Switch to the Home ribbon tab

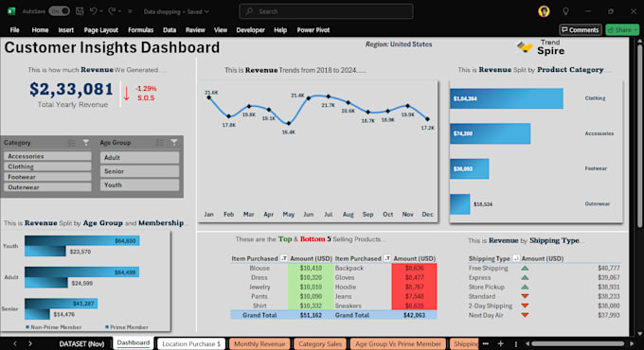pyautogui.click(x=40, y=30)
